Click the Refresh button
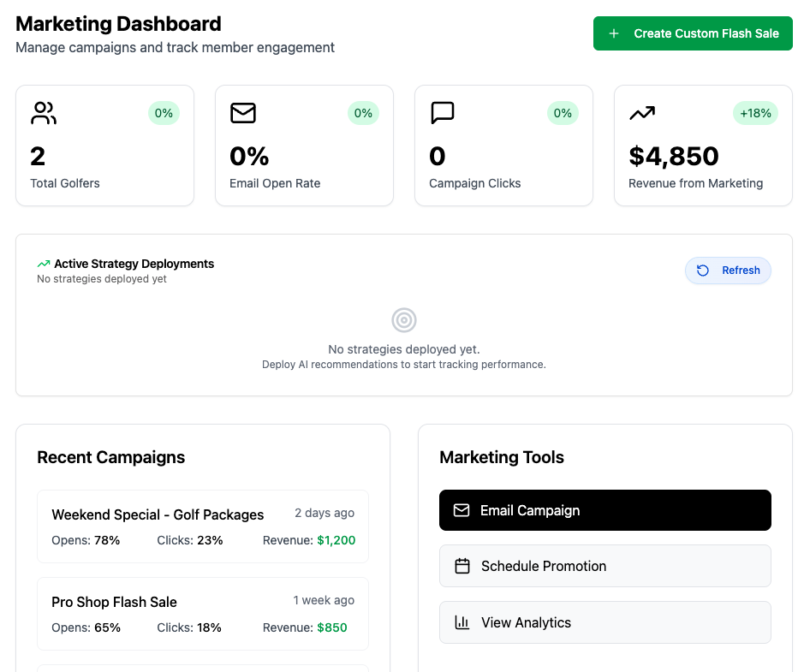This screenshot has height=672, width=798. pyautogui.click(x=728, y=270)
